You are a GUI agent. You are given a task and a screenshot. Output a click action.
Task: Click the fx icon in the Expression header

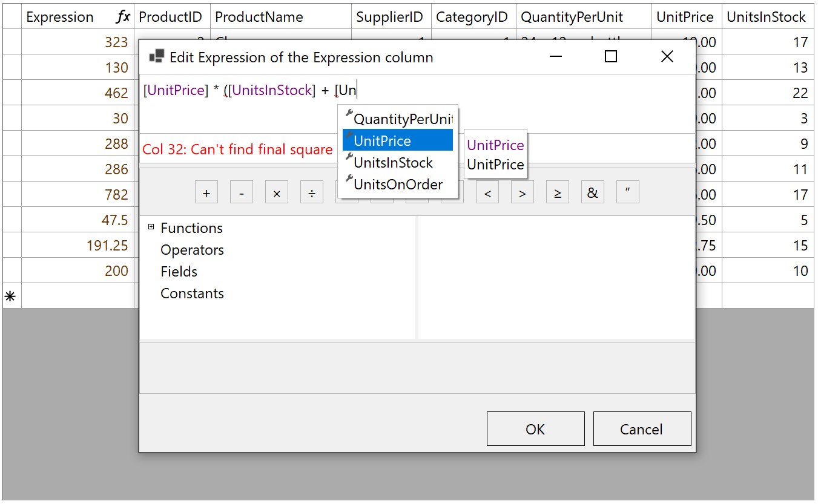tap(124, 16)
